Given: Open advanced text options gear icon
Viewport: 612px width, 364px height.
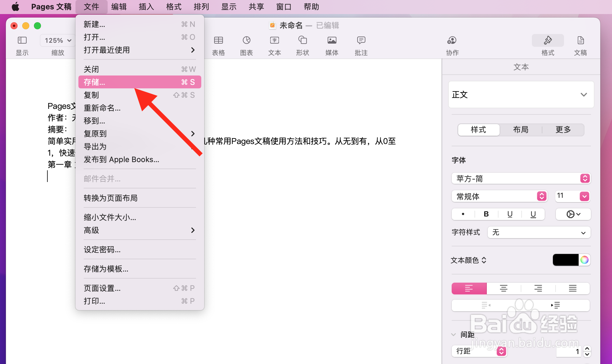Looking at the screenshot, I should tap(573, 214).
